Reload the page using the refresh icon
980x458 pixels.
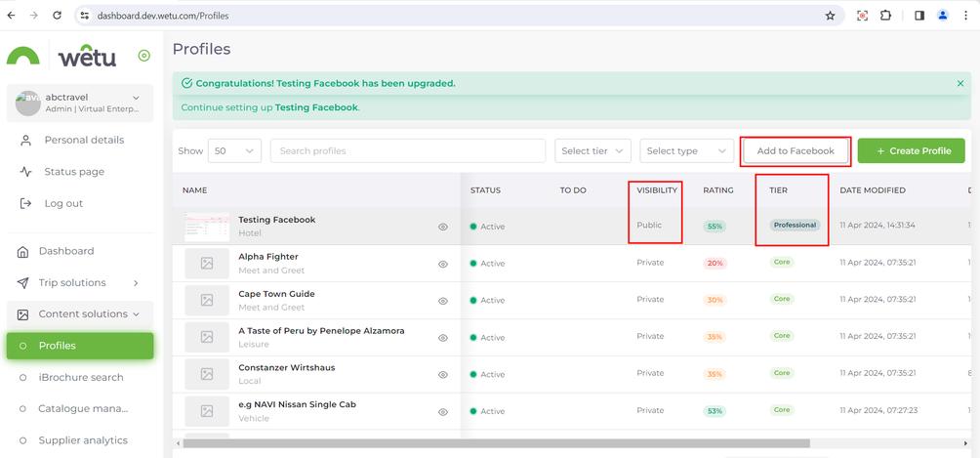tap(58, 16)
